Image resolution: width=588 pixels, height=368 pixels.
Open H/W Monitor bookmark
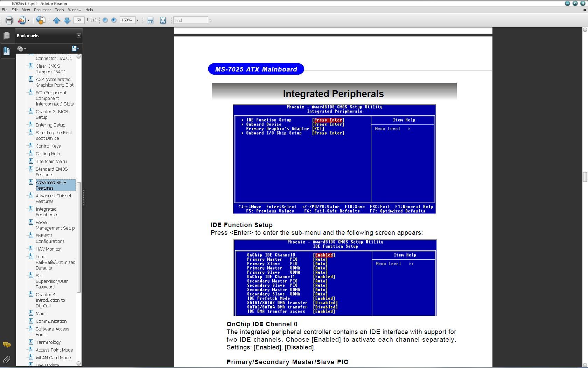(48, 249)
